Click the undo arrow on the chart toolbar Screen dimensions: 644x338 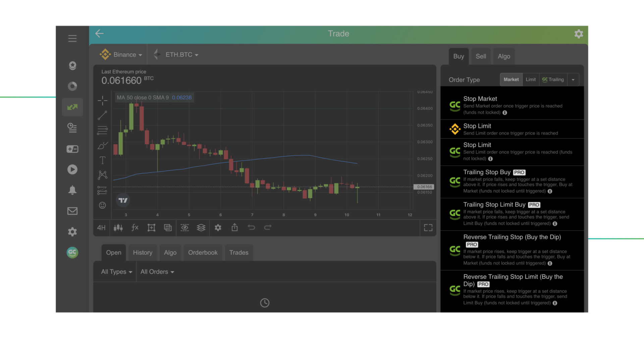coord(252,228)
